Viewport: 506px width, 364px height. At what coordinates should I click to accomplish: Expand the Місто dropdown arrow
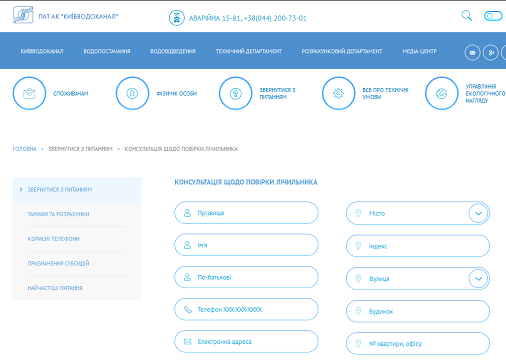point(478,213)
